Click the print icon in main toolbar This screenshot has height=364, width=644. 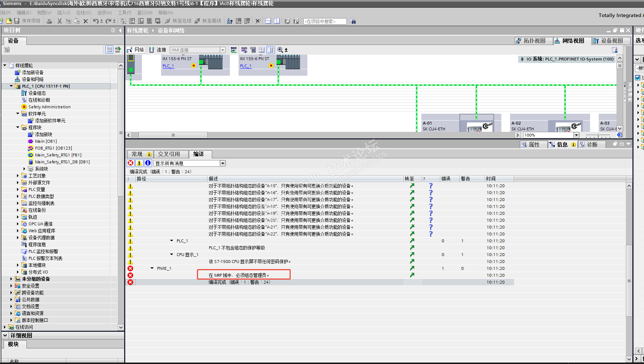click(49, 21)
